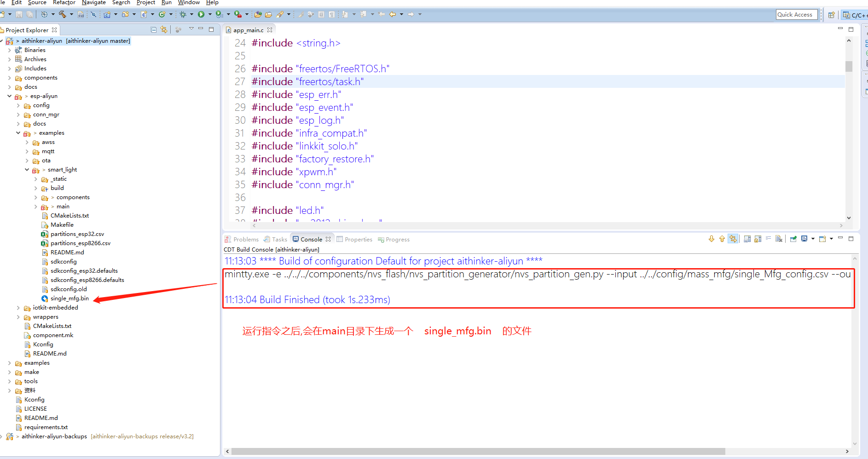Toggle Link with Editor in Project Explorer
This screenshot has height=459, width=868.
pyautogui.click(x=164, y=30)
